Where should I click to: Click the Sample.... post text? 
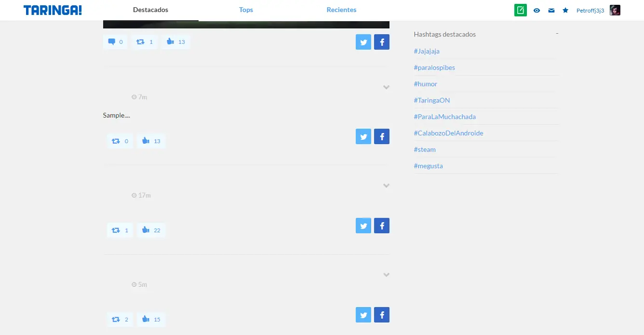click(117, 115)
